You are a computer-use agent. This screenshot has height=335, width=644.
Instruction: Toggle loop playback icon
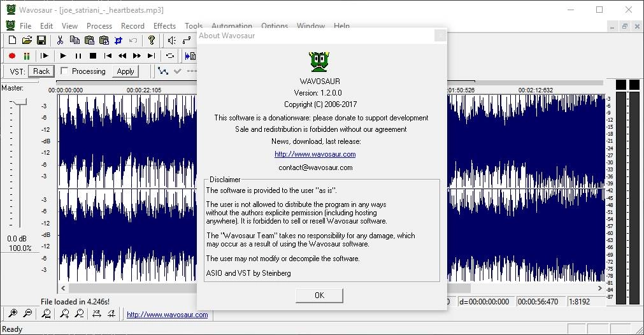pos(170,55)
